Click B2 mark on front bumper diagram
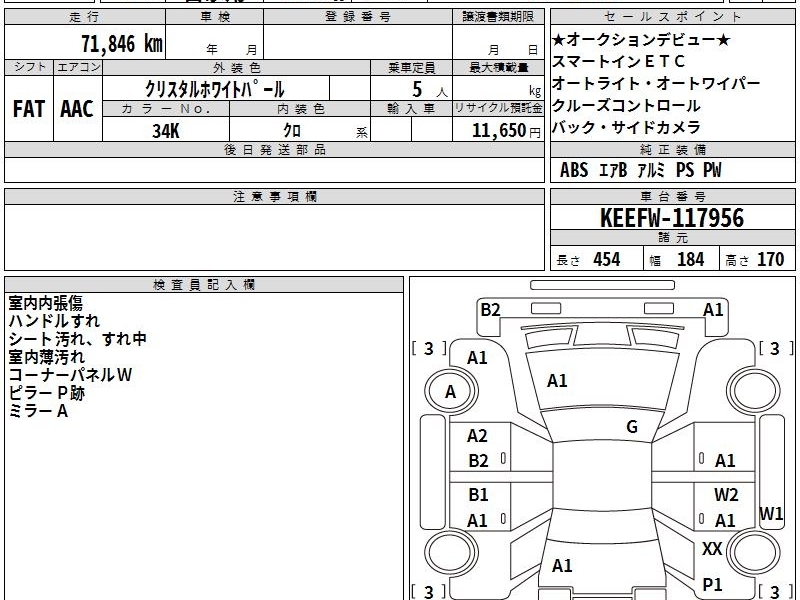800x600 pixels. [490, 310]
